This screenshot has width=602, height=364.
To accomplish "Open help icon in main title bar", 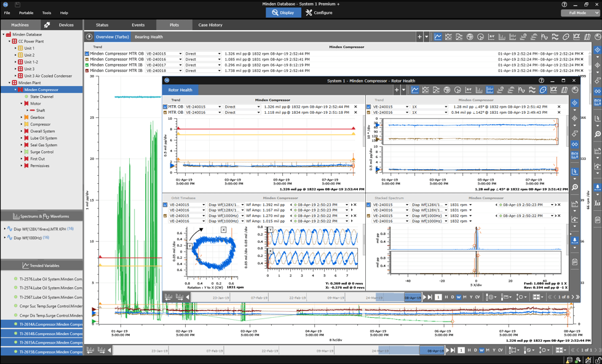I will (x=564, y=4).
